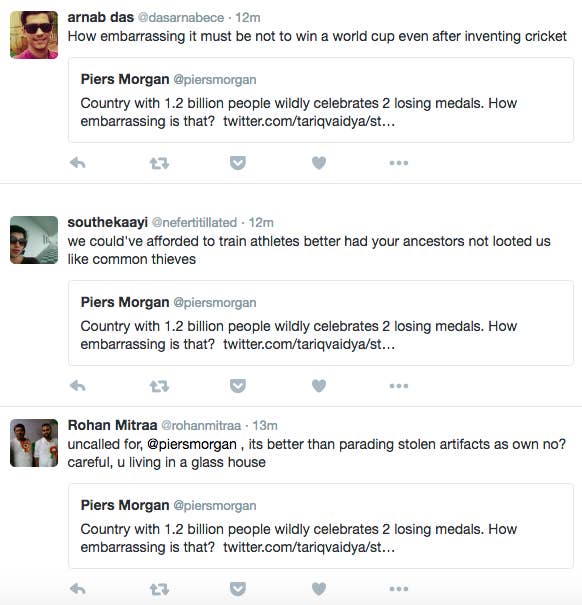Reply to Rohan Mitraa's tweet
The image size is (582, 605).
78,589
